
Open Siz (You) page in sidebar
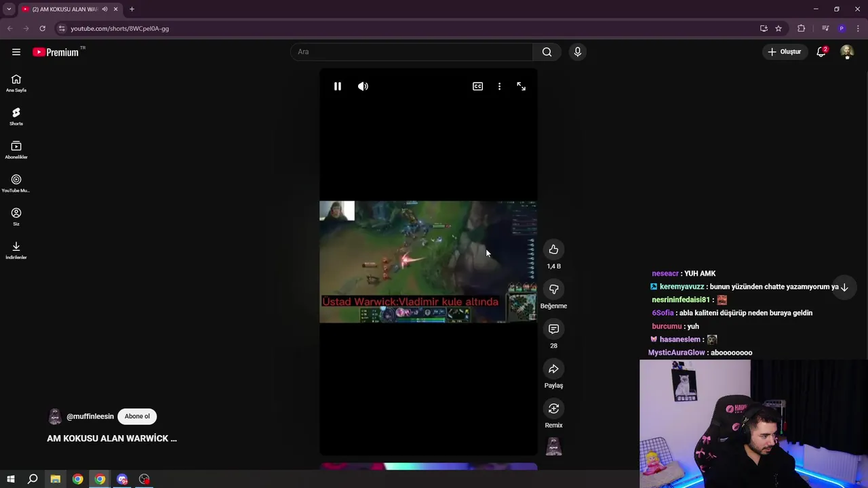coord(16,217)
